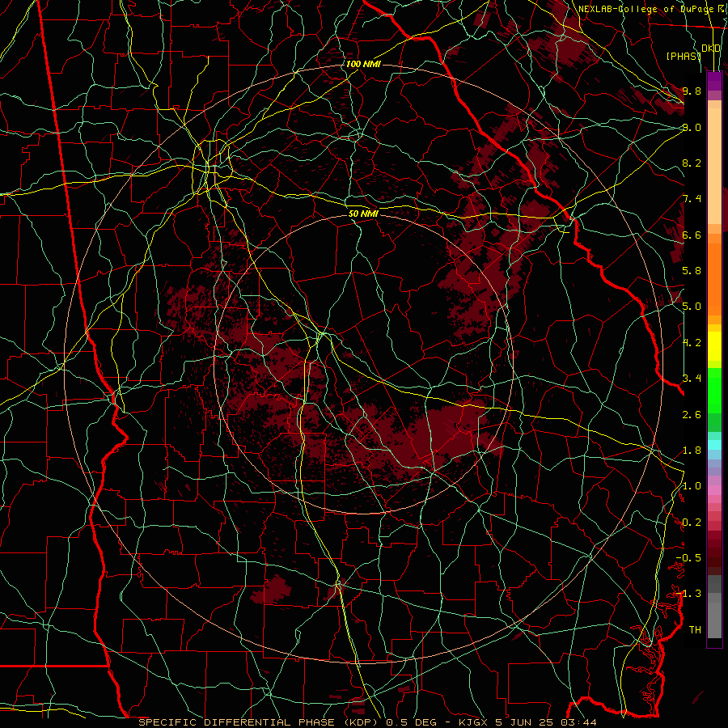Viewport: 728px width, 728px height.
Task: Click the -0.5 scale value
Action: (688, 558)
